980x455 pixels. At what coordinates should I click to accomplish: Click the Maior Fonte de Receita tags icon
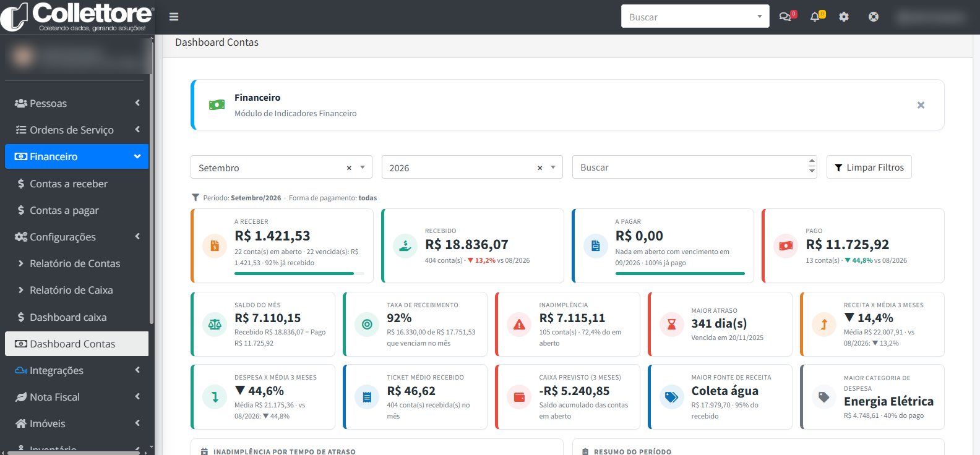click(671, 397)
